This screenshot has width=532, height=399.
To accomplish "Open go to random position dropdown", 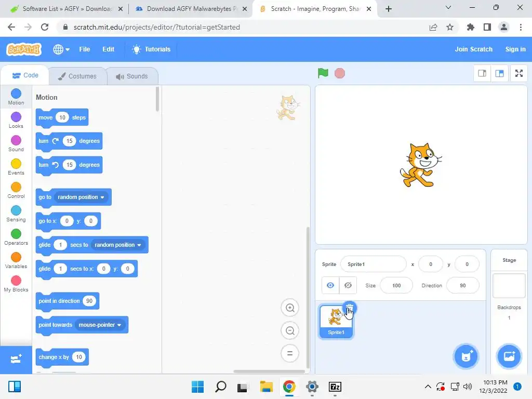I will point(81,197).
